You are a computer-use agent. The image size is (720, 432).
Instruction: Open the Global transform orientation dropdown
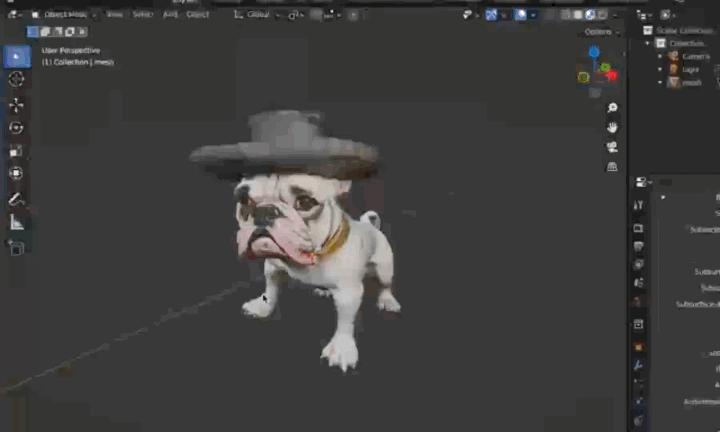[256, 15]
